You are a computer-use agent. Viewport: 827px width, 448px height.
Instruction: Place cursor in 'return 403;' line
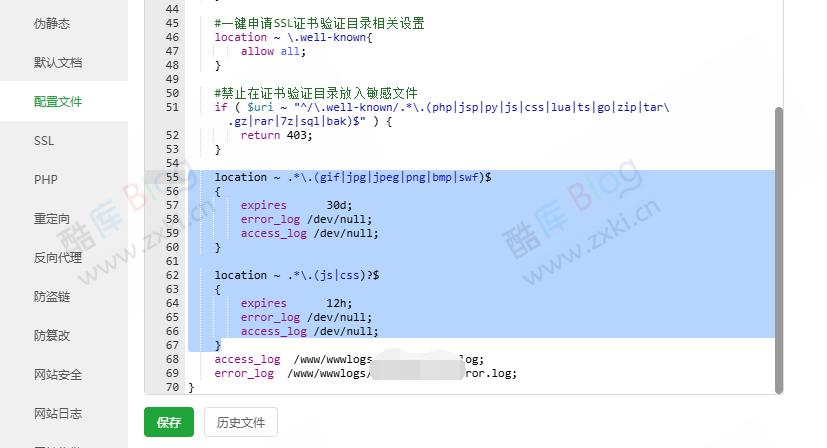point(276,135)
